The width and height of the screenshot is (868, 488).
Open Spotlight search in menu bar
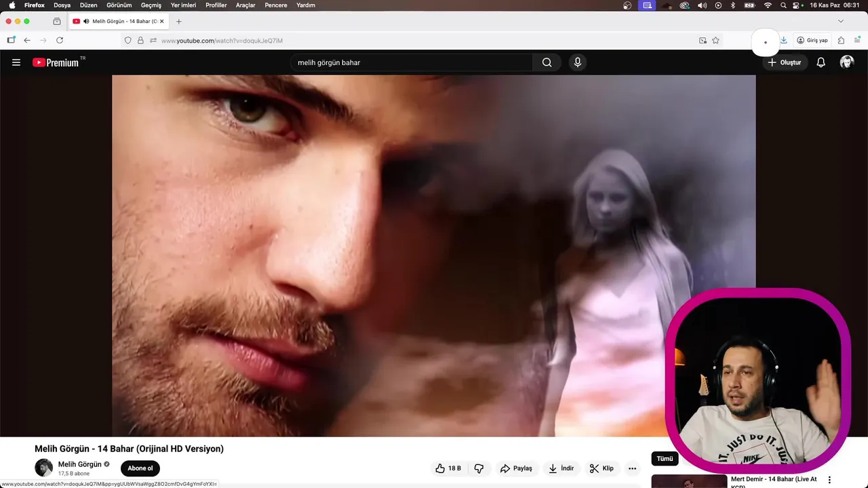click(x=783, y=5)
